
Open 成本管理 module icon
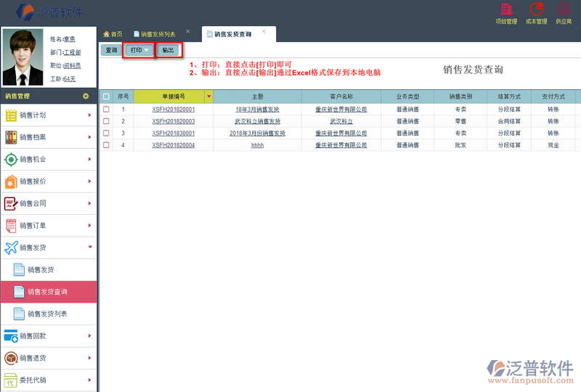point(536,9)
